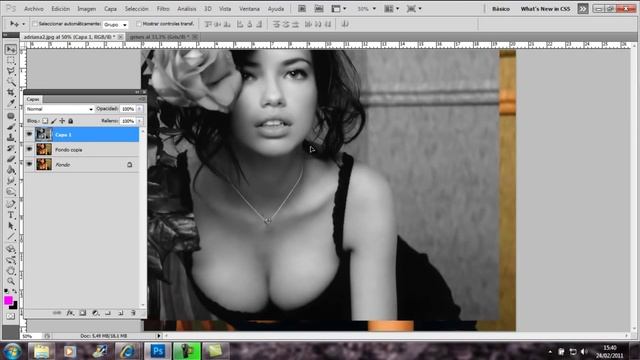Screen dimensions: 640x360
Task: Select the Line shape tool
Action: (x=11, y=236)
